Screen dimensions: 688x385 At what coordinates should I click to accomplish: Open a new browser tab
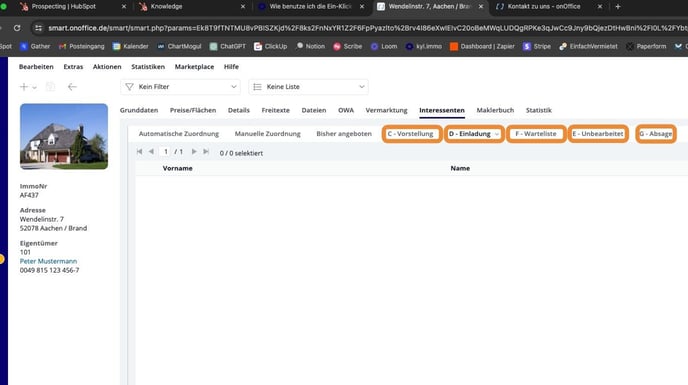[x=618, y=7]
